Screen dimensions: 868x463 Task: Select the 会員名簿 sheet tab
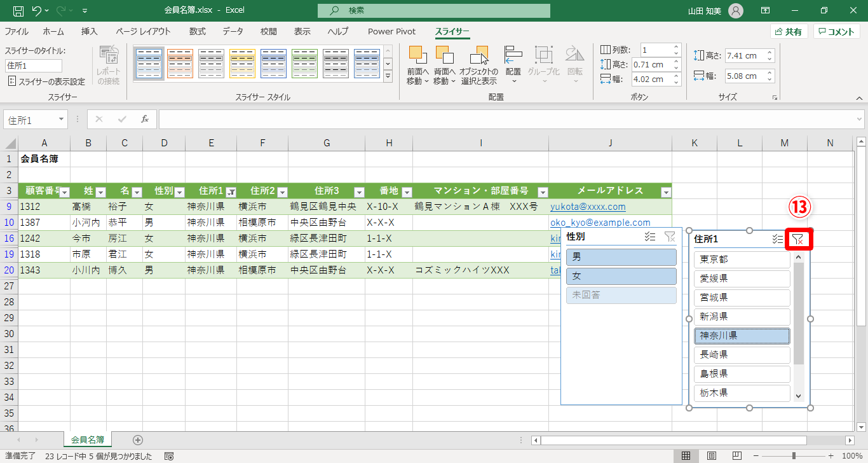(88, 439)
